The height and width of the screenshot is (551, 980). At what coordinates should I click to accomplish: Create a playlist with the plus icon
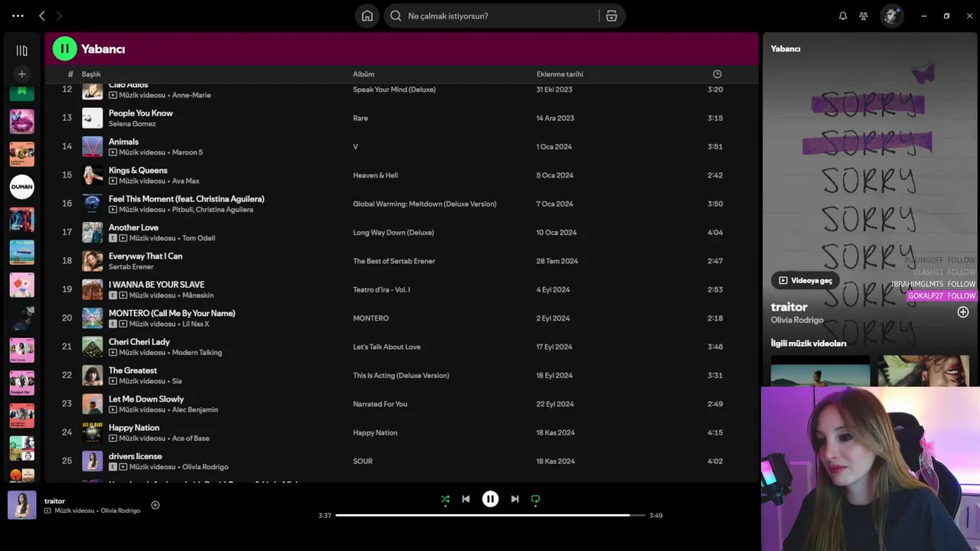click(21, 74)
